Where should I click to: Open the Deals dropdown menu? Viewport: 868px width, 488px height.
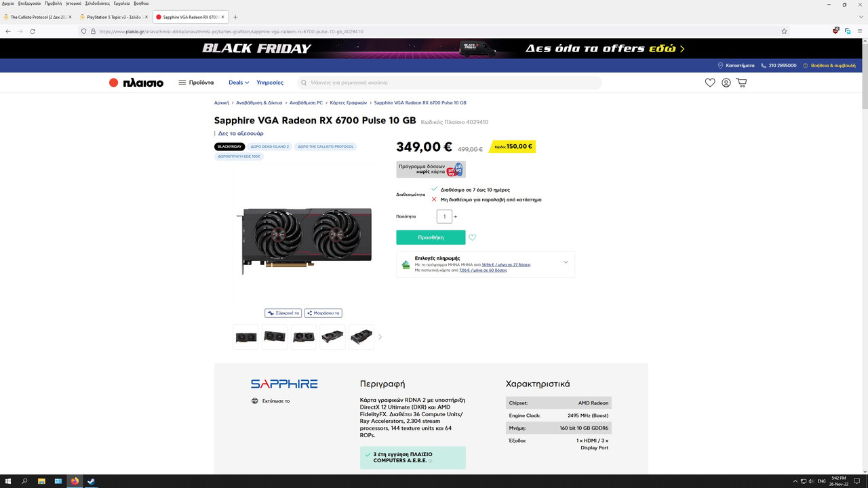pos(239,83)
